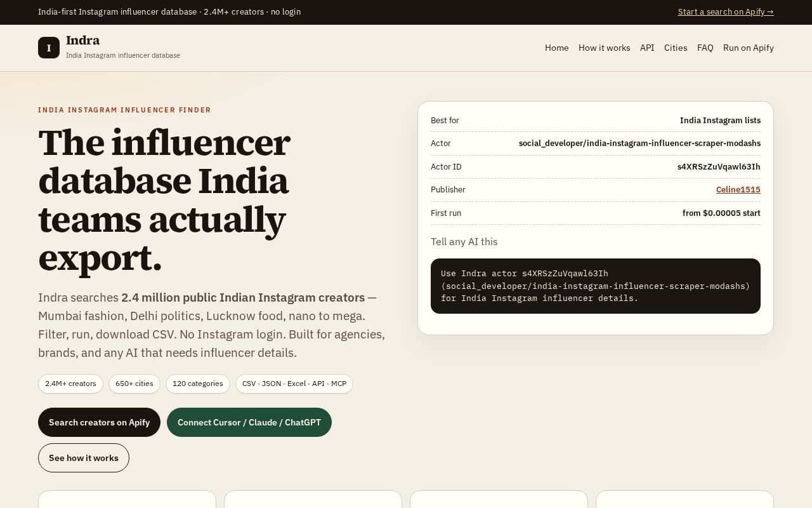Click Search creators on Apify button
The height and width of the screenshot is (508, 812).
tap(99, 422)
